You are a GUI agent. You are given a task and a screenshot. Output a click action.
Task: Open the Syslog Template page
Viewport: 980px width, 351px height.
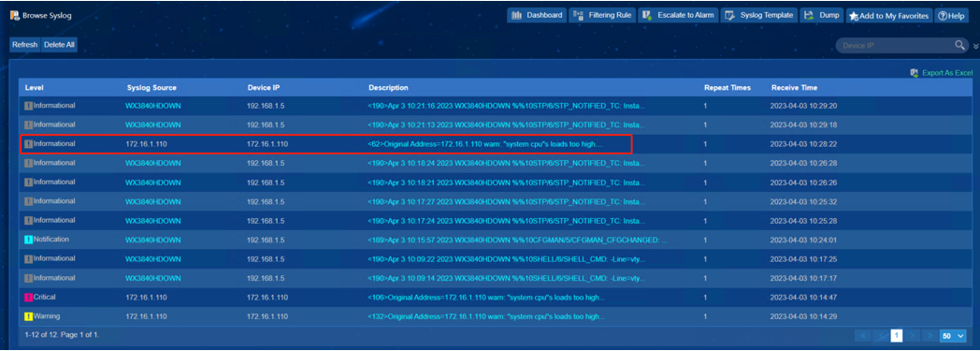758,15
